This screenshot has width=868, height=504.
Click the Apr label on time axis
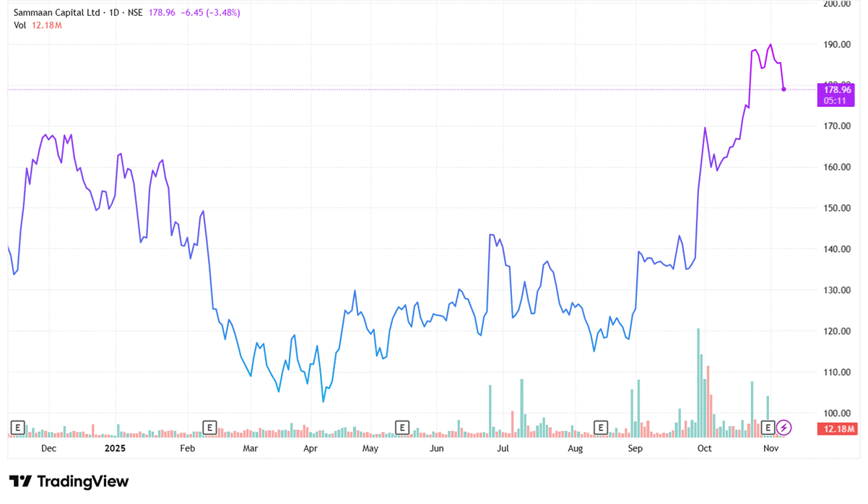311,448
